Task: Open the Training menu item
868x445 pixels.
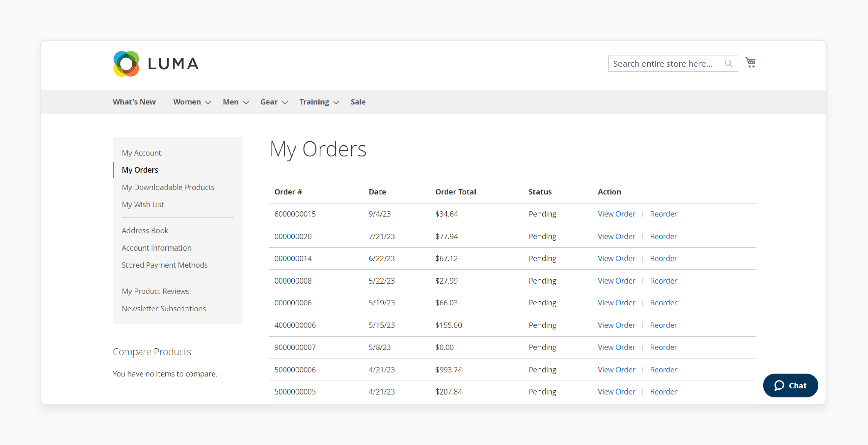Action: [314, 102]
